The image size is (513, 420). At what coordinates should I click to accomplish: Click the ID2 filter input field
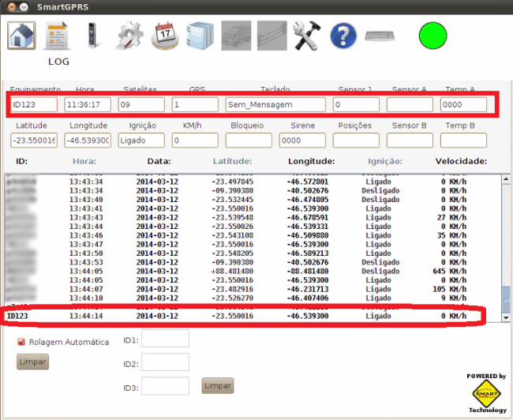[x=165, y=362]
